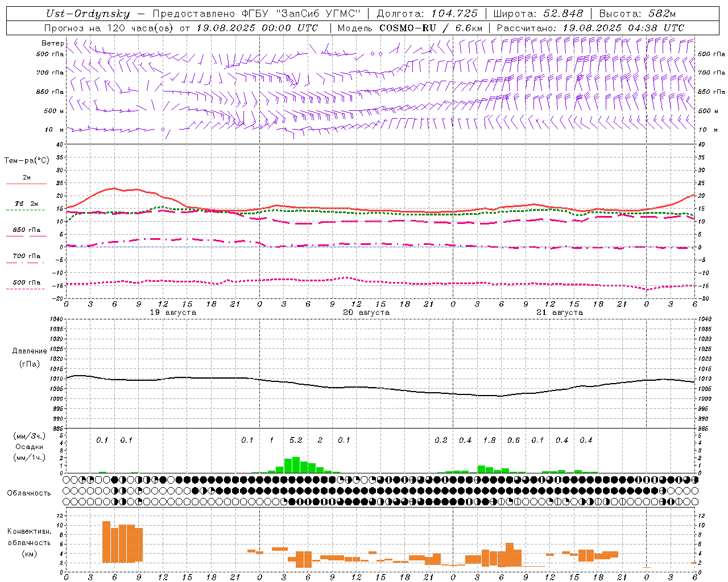The image size is (728, 582).
Task: Select the Осадки precipitation label
Action: click(x=30, y=447)
